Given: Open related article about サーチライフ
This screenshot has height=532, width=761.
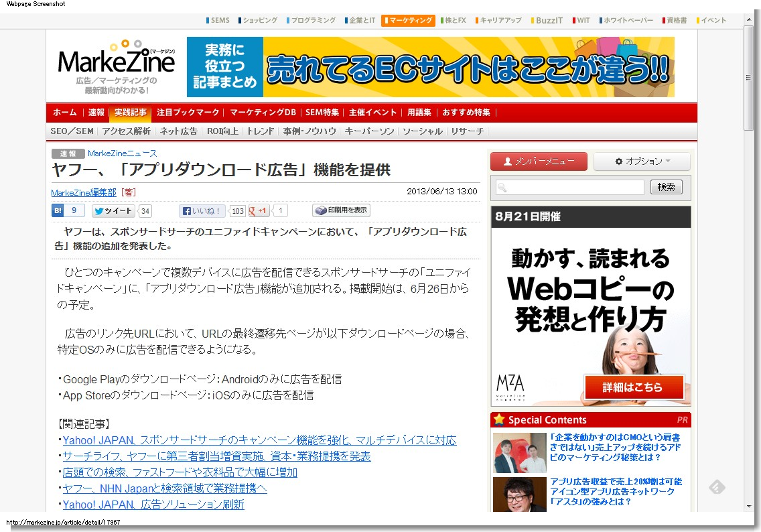Looking at the screenshot, I should click(x=216, y=456).
